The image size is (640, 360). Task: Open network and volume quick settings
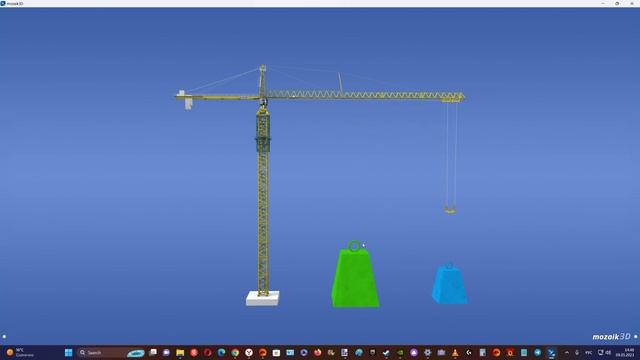coord(604,353)
